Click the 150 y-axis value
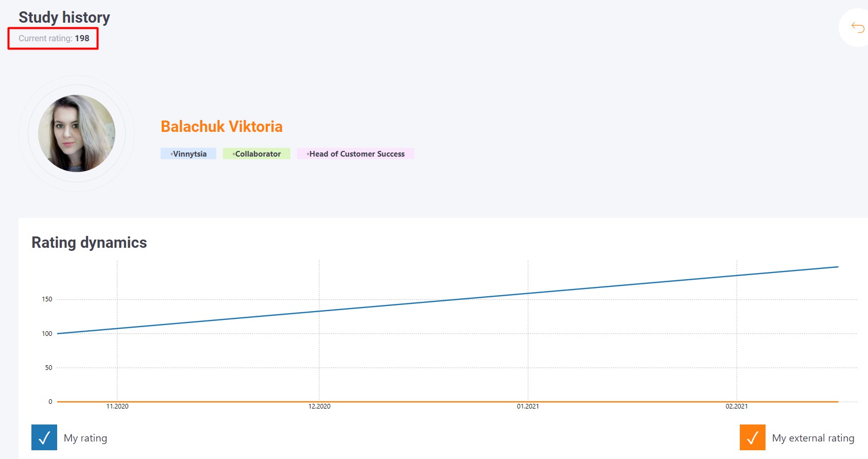868x459 pixels. click(x=47, y=299)
